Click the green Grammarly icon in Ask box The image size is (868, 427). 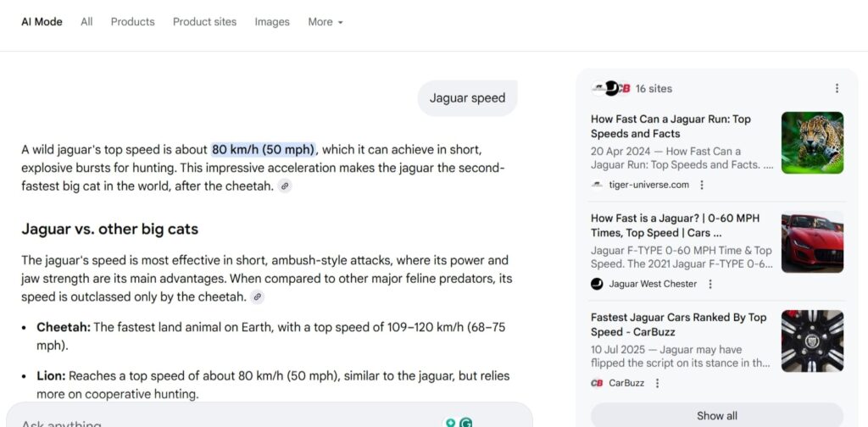[466, 423]
